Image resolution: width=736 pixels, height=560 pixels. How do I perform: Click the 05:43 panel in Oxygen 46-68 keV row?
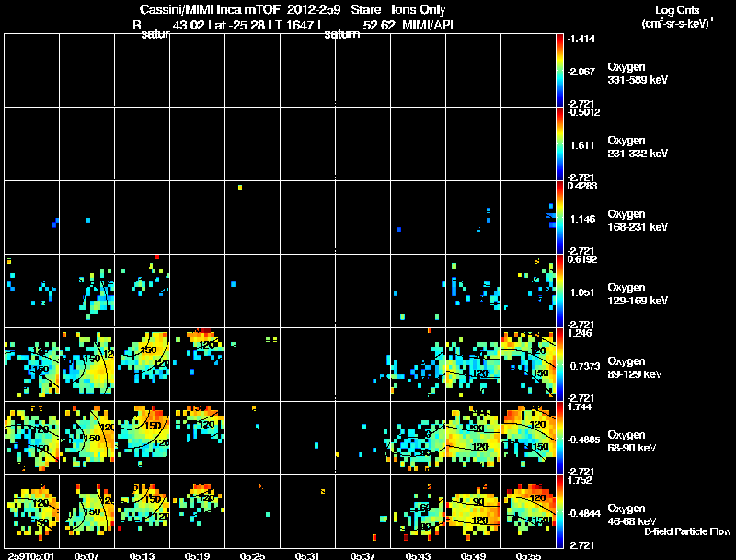(x=418, y=511)
